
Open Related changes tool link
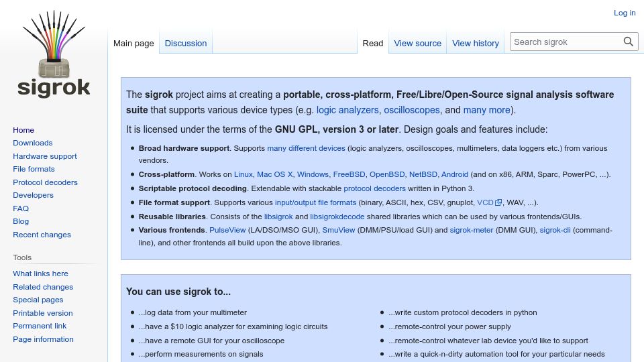coord(43,287)
